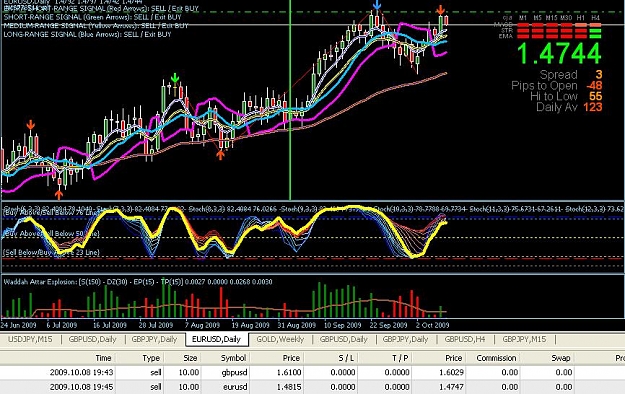Click the T / P column header
Viewport: 625px width, 394px height.
tap(400, 358)
